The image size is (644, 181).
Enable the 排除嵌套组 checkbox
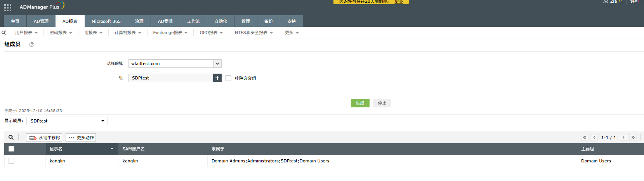click(228, 78)
